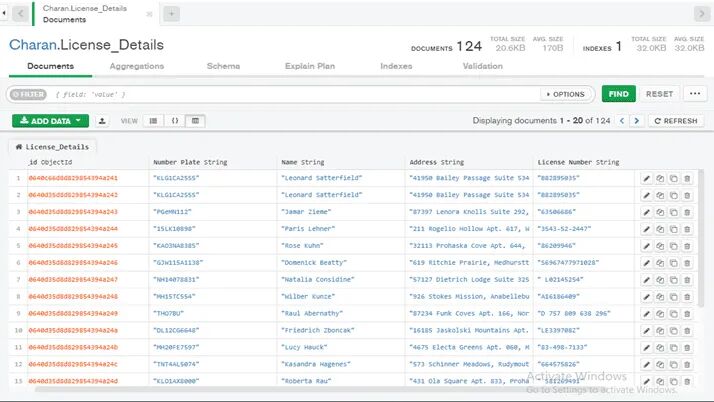This screenshot has width=714, height=402.
Task: Expand the query OPTIONS
Action: (x=565, y=94)
